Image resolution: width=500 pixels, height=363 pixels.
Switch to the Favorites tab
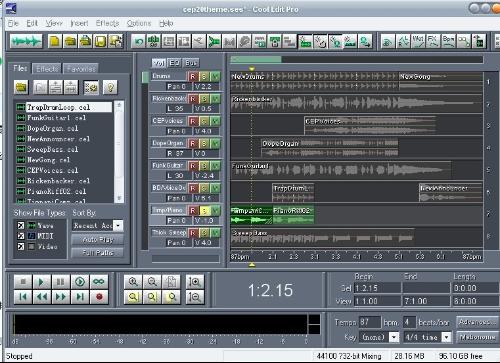[81, 69]
